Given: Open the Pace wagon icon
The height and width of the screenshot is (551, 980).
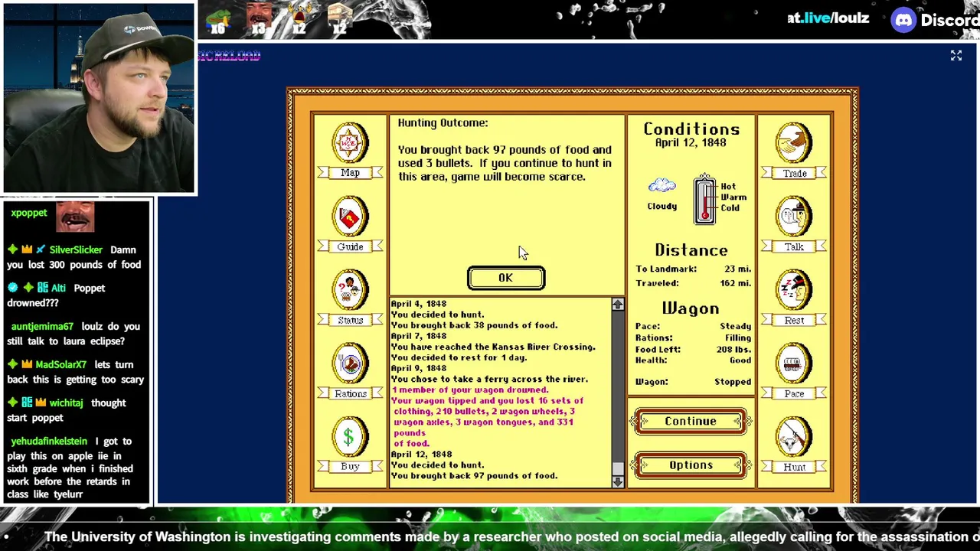Looking at the screenshot, I should [794, 364].
